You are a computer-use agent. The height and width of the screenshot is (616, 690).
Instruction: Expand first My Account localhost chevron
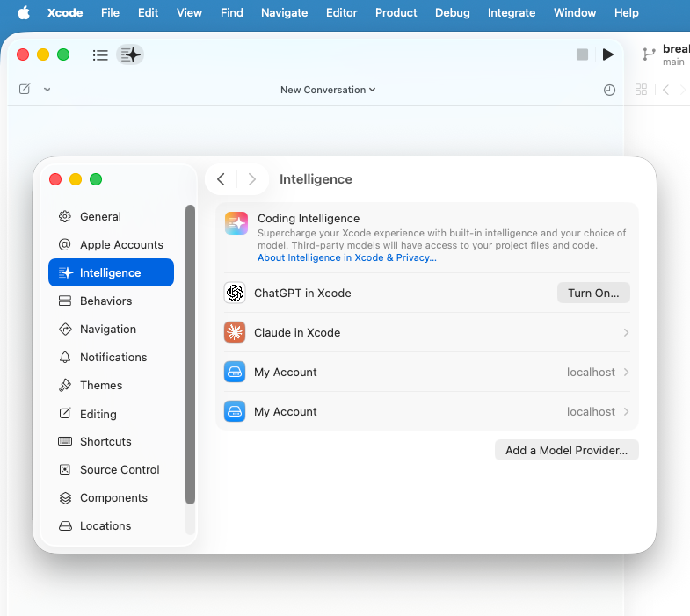tap(626, 373)
